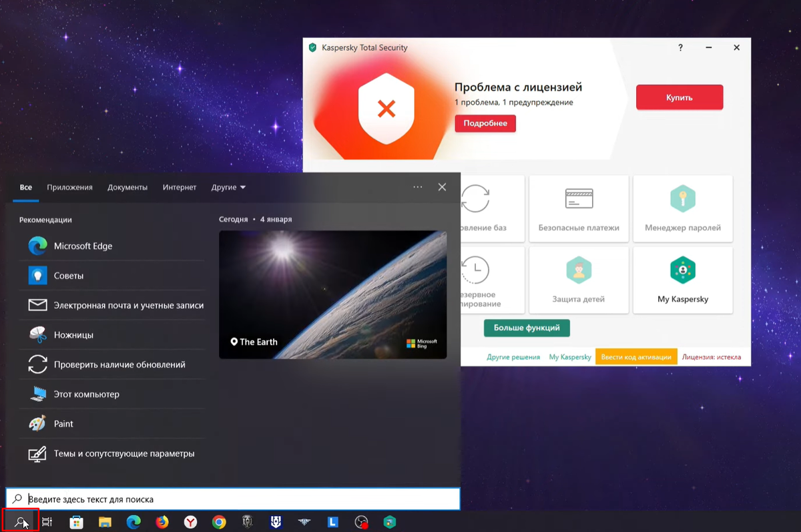Expand the Другие filter dropdown
This screenshot has width=801, height=532.
228,188
